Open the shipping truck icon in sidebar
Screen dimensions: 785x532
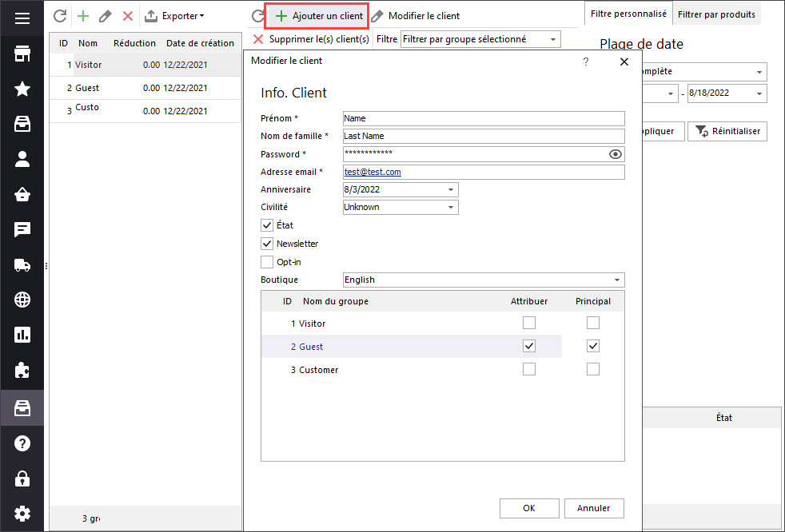pos(22,264)
